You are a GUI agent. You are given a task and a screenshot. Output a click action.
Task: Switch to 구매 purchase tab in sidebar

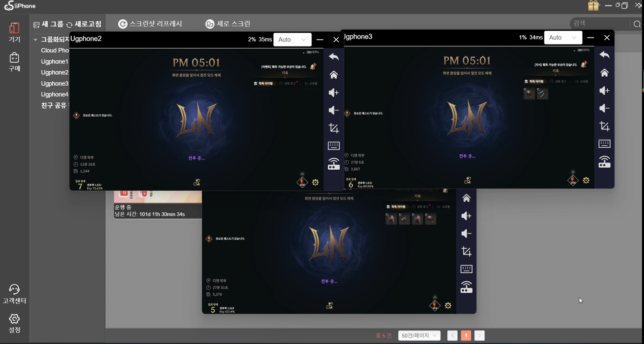(x=14, y=62)
